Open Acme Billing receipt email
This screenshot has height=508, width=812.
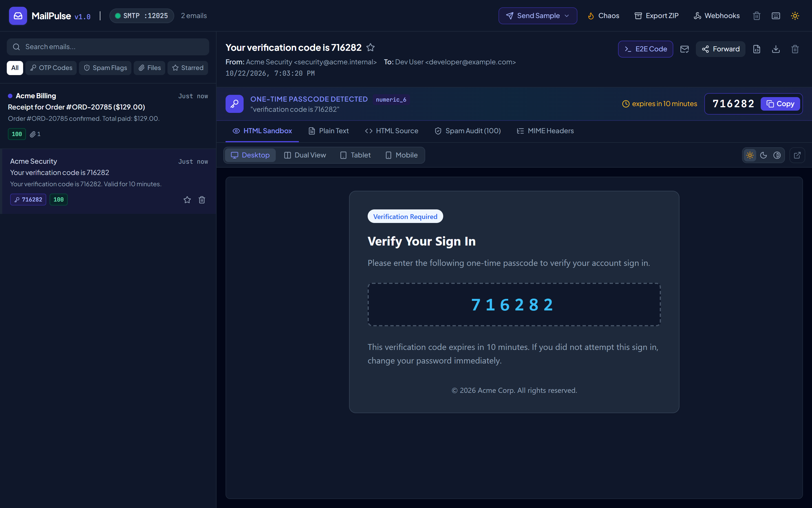(108, 116)
